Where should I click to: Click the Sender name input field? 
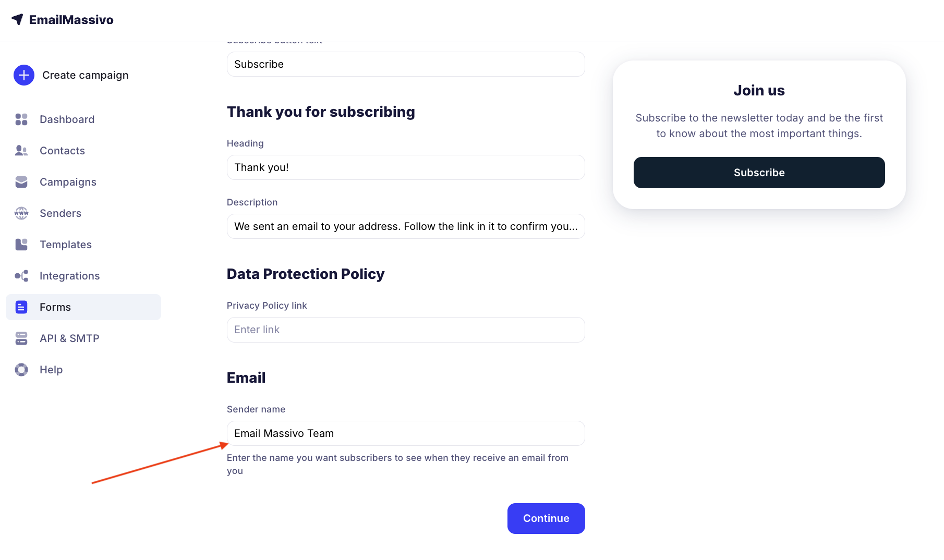pos(406,433)
